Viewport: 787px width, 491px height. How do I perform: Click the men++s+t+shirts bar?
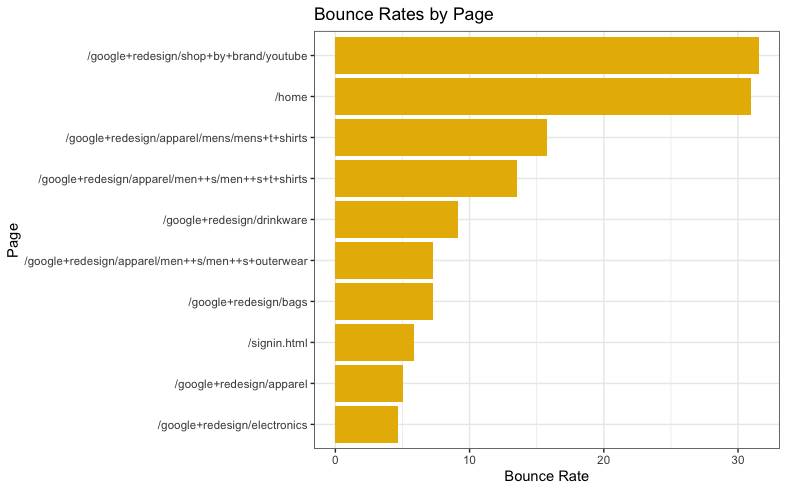pyautogui.click(x=425, y=178)
